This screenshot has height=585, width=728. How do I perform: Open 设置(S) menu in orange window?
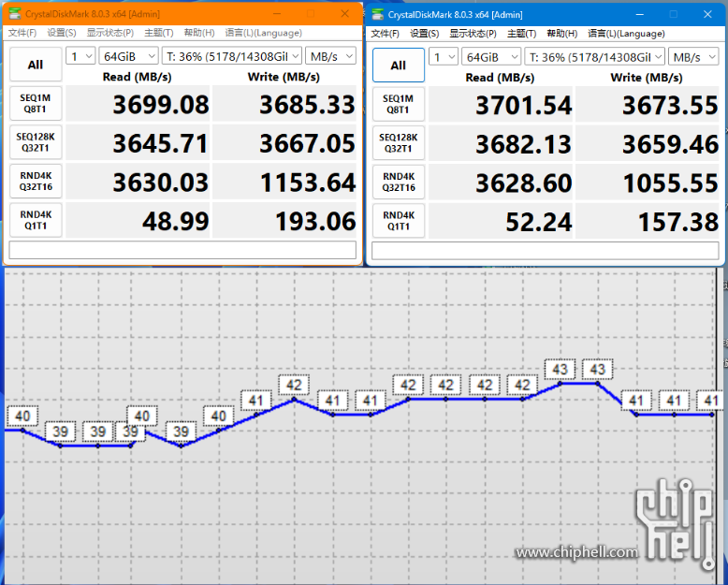(x=62, y=33)
